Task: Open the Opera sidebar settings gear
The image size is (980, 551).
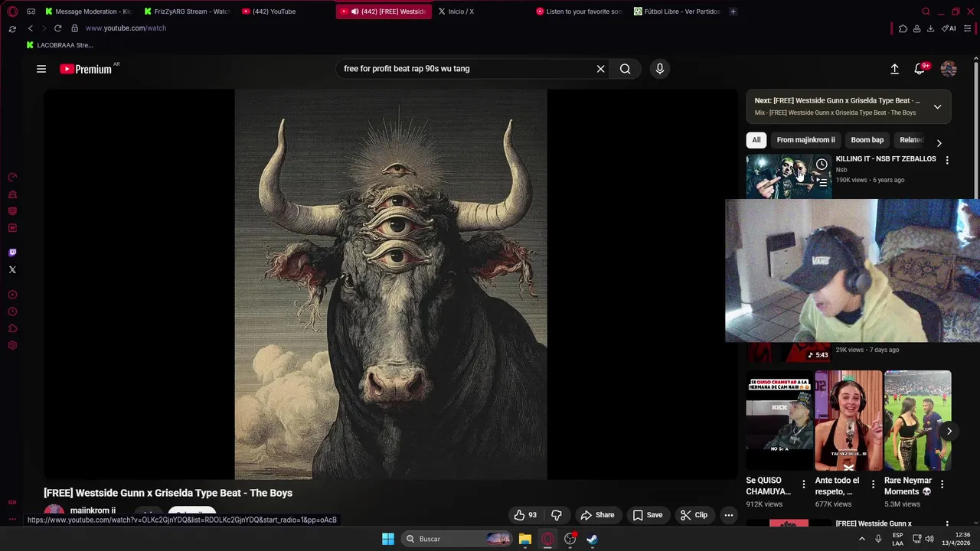Action: [12, 345]
